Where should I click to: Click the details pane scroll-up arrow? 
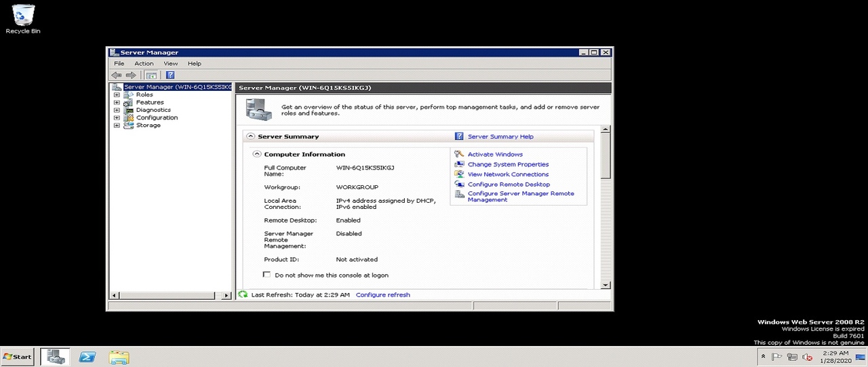coord(606,129)
